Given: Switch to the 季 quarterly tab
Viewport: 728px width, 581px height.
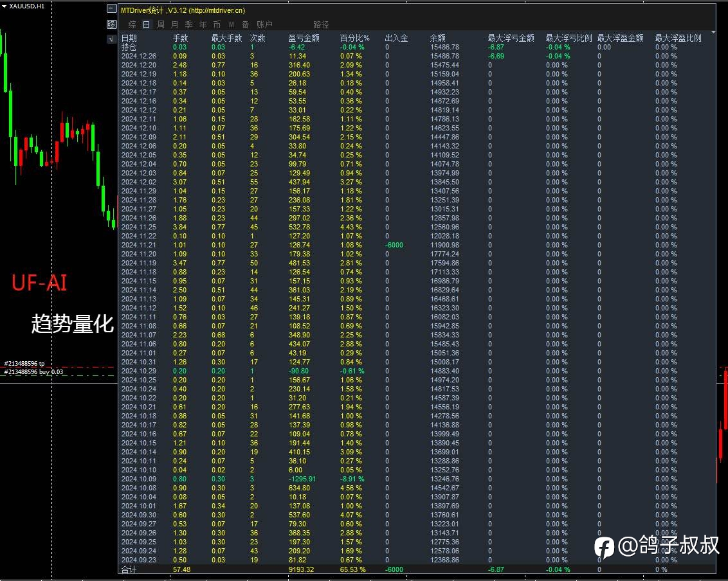Looking at the screenshot, I should point(189,24).
